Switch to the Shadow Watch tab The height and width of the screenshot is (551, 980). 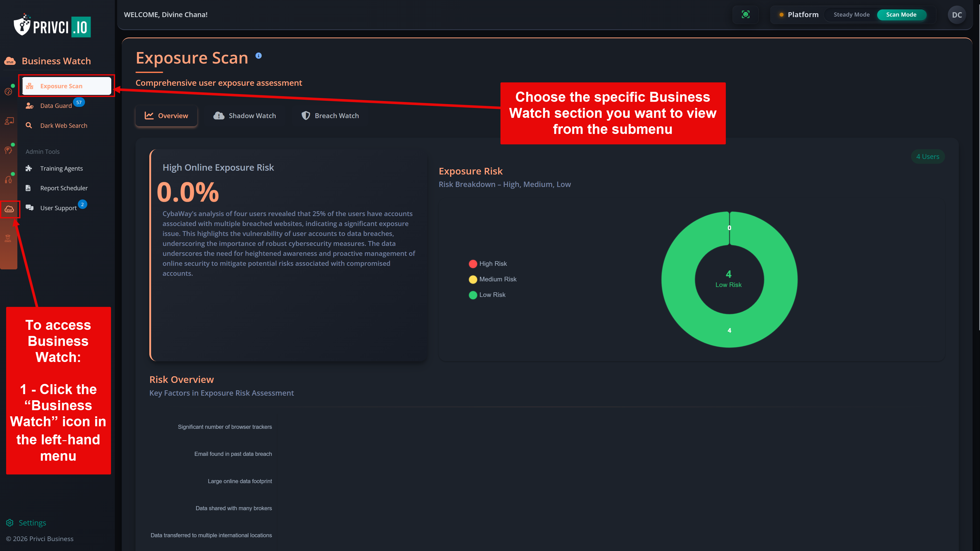tap(245, 116)
